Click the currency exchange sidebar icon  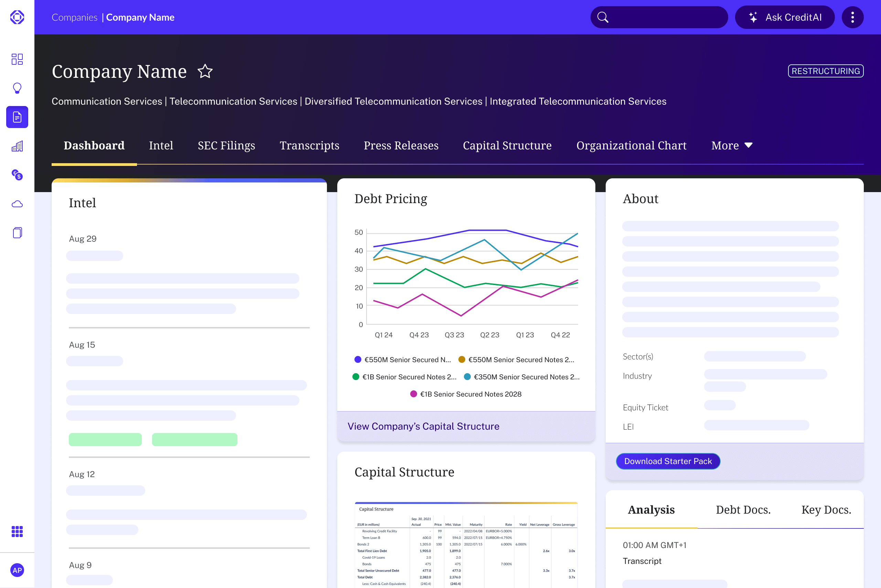tap(17, 175)
